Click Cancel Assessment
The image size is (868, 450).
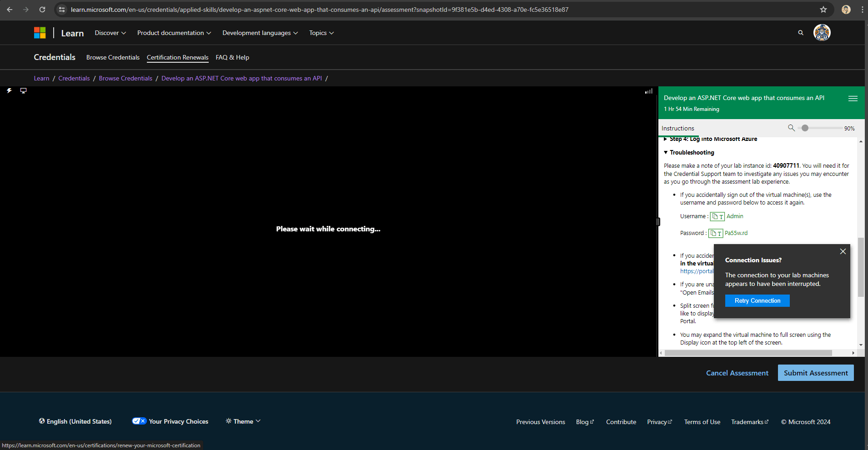coord(737,373)
